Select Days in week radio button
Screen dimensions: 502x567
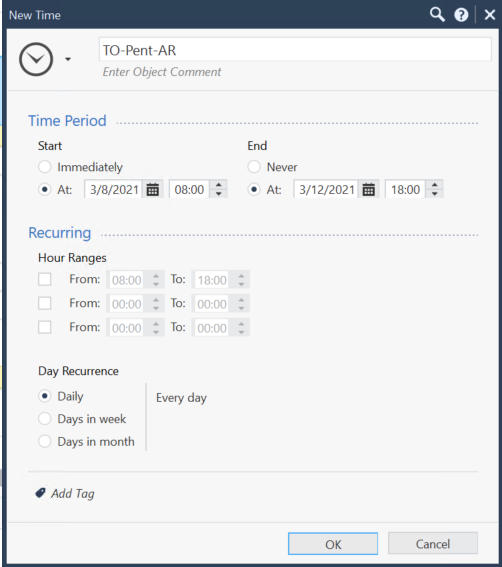[x=45, y=419]
